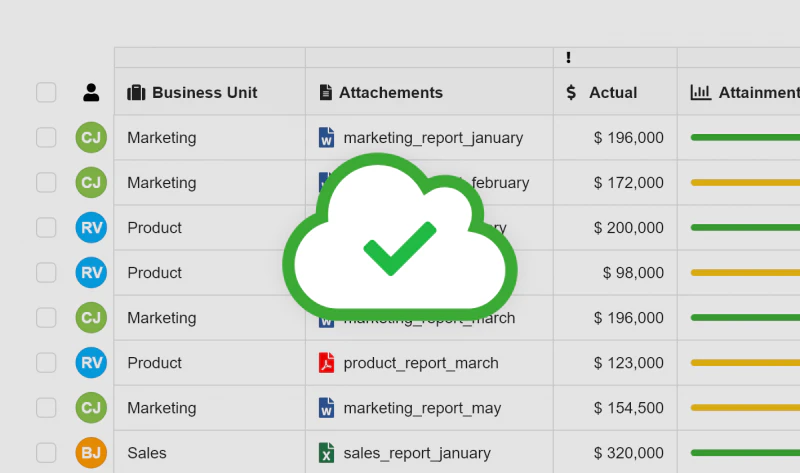Toggle the select-all checkbox in the header row
Image resolution: width=800 pixels, height=473 pixels.
click(x=46, y=92)
